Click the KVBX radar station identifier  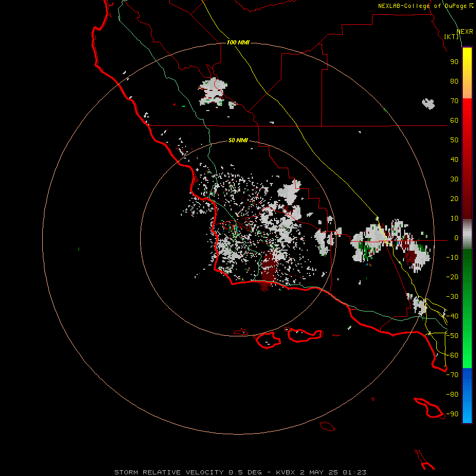(x=286, y=472)
